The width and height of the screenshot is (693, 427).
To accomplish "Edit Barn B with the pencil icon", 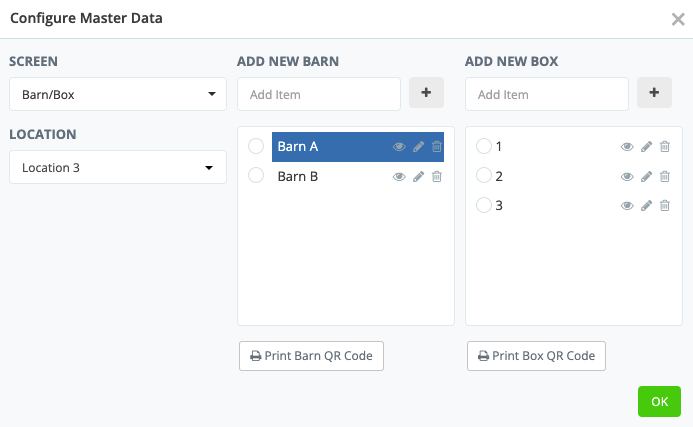I will point(418,177).
